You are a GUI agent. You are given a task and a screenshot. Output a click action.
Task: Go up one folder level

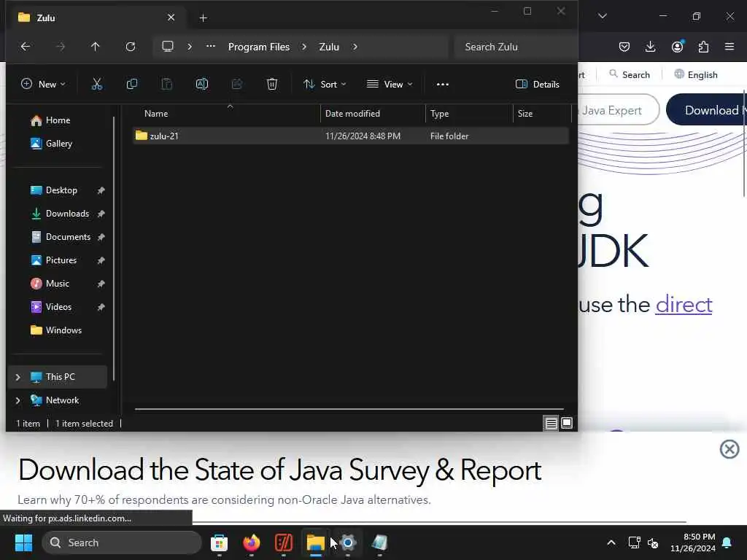tap(96, 47)
